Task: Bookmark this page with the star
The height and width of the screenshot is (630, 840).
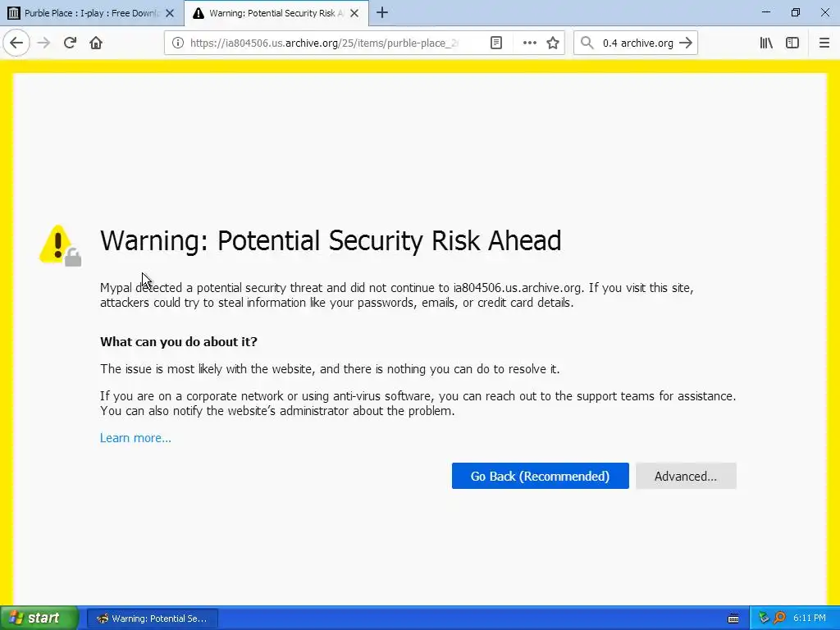Action: click(x=553, y=43)
